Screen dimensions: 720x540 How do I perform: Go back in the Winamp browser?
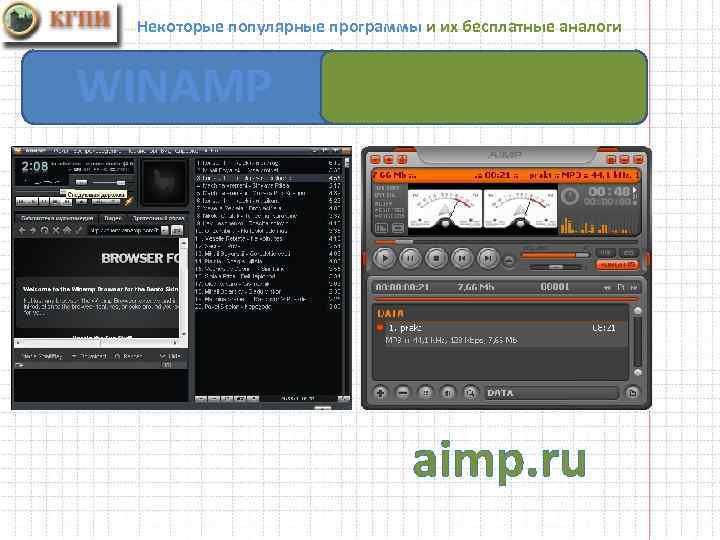tap(22, 230)
